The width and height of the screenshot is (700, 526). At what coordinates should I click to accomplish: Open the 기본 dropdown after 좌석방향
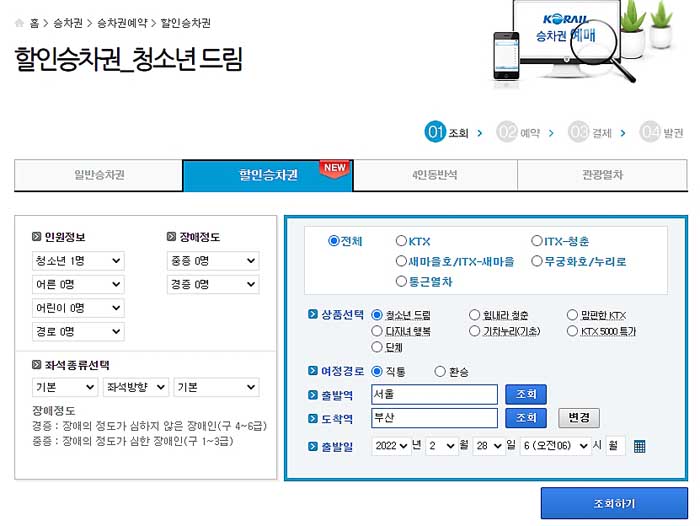tap(217, 387)
